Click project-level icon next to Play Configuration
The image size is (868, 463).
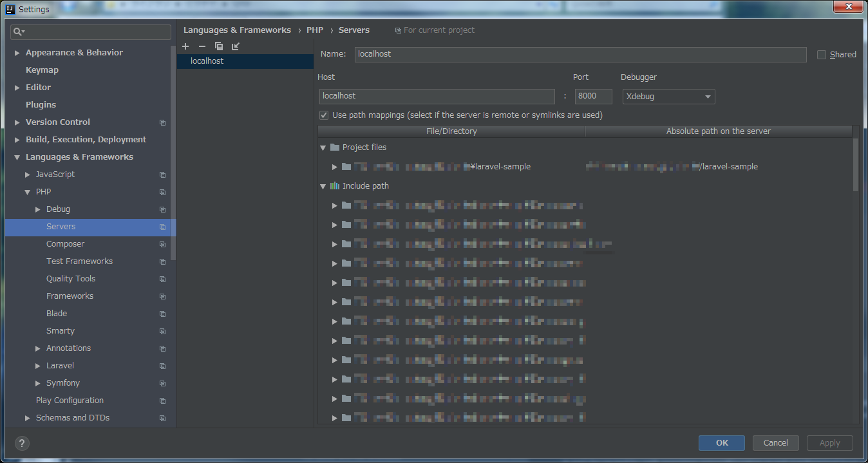[x=162, y=401]
